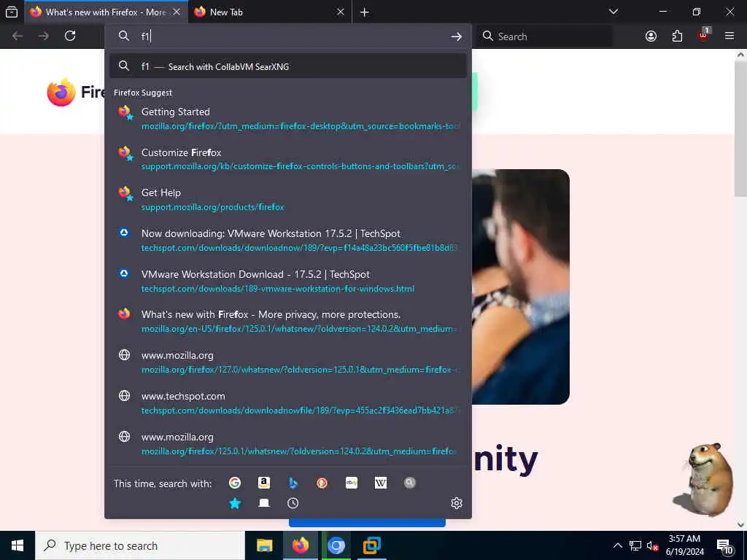This screenshot has height=560, width=747.
Task: Click the Firefox taskbar icon
Action: click(x=300, y=545)
